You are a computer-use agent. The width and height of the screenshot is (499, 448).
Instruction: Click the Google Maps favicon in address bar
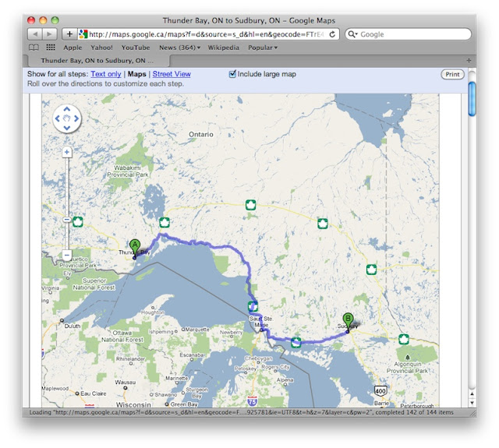click(83, 34)
